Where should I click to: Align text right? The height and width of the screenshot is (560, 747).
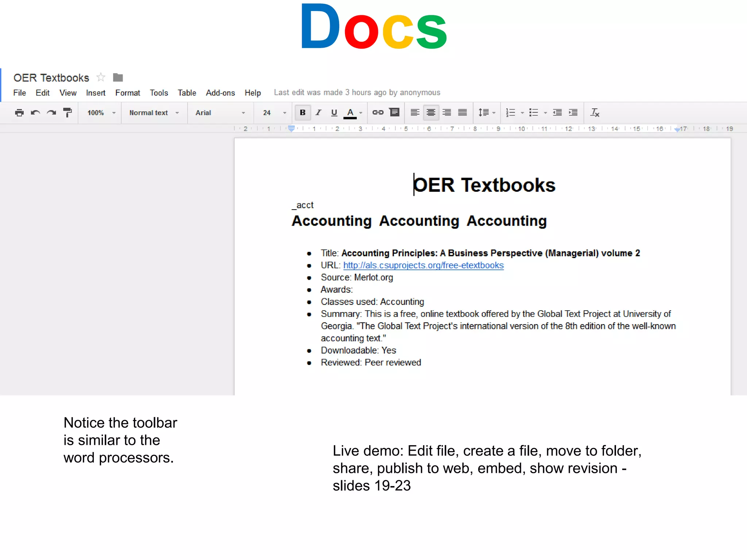tap(447, 113)
